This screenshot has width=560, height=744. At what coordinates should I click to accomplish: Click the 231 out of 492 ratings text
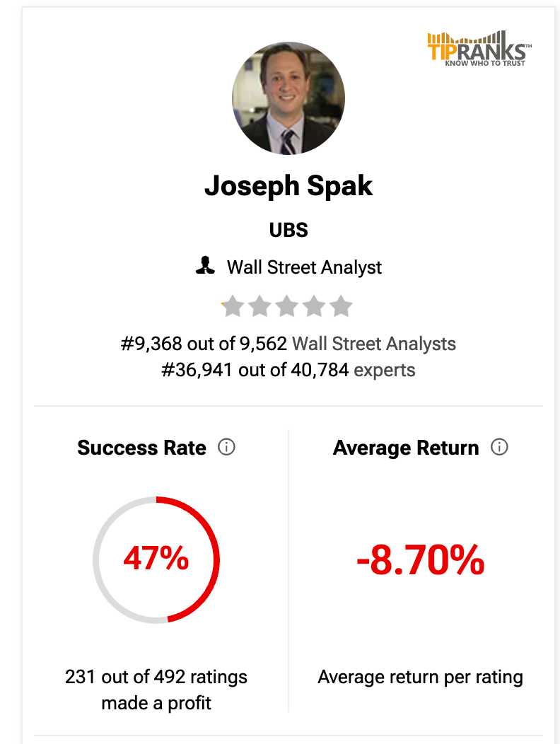click(156, 677)
